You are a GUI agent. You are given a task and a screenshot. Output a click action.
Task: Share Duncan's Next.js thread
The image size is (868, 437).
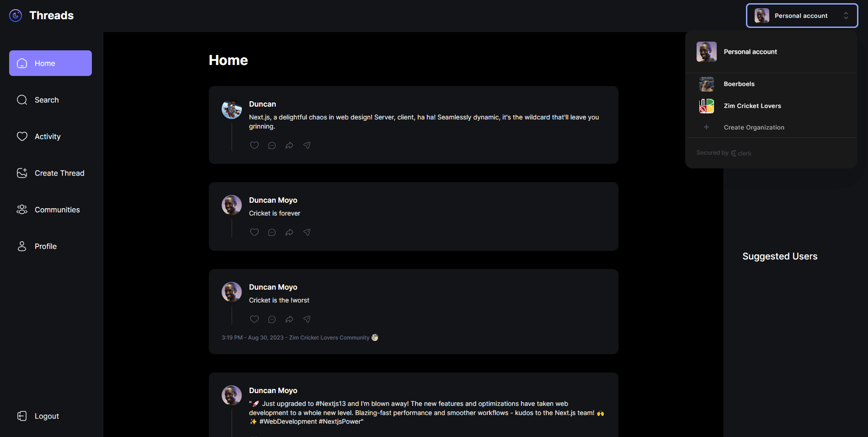point(307,145)
